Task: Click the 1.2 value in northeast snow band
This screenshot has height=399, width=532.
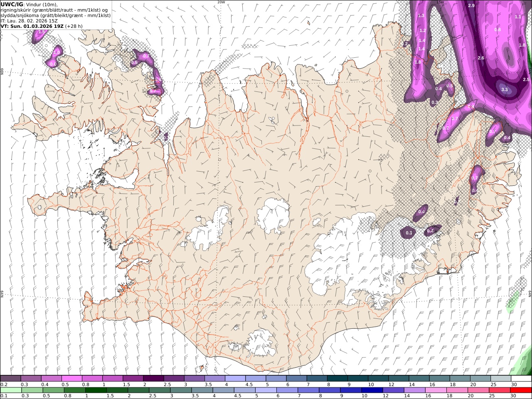Action: [423, 30]
